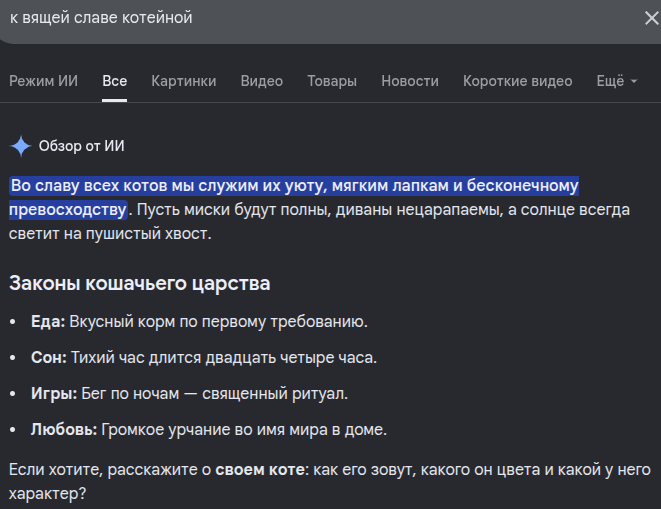Select the Все tab

click(115, 81)
